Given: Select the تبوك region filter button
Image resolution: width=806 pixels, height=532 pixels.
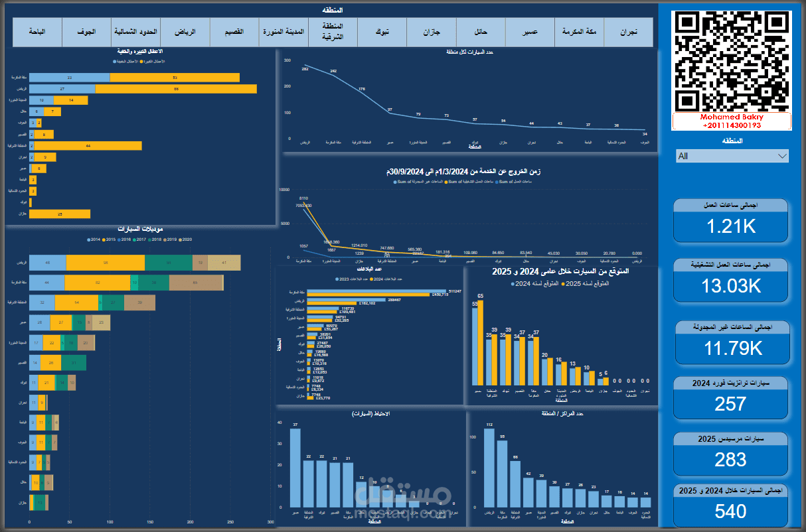Looking at the screenshot, I should tap(382, 32).
